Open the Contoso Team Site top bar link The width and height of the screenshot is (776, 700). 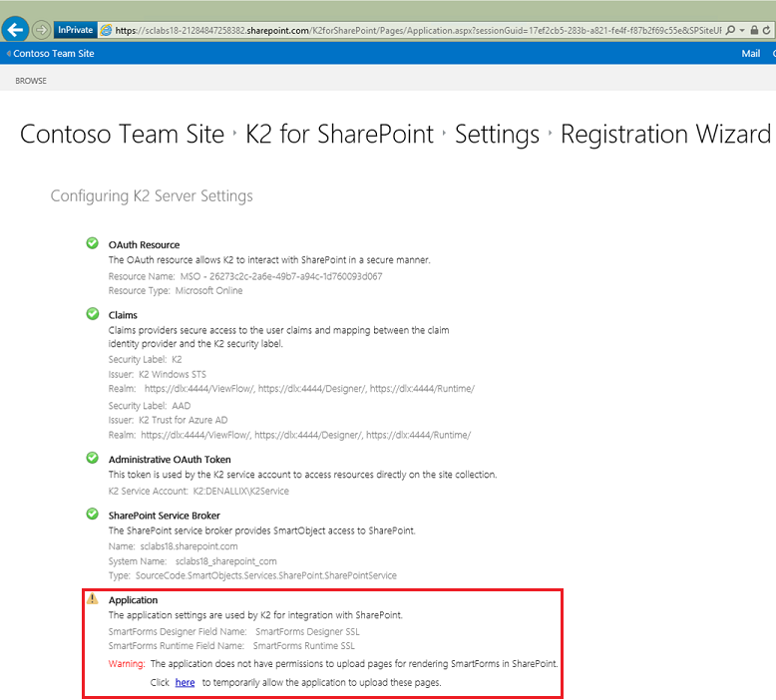point(54,54)
